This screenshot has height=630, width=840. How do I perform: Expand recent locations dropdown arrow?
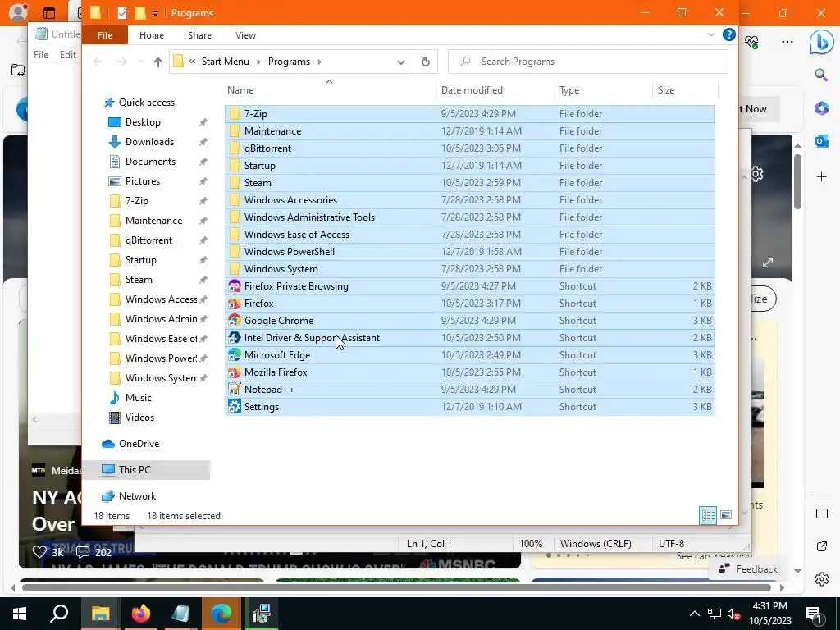(141, 62)
